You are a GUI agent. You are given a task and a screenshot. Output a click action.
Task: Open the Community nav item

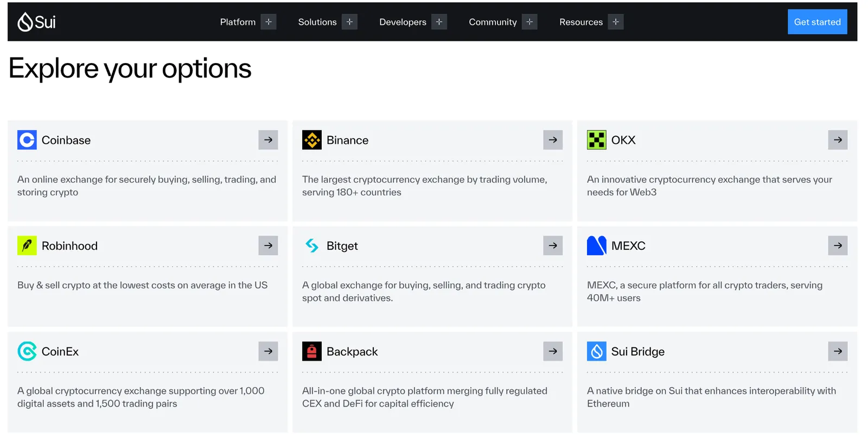493,22
